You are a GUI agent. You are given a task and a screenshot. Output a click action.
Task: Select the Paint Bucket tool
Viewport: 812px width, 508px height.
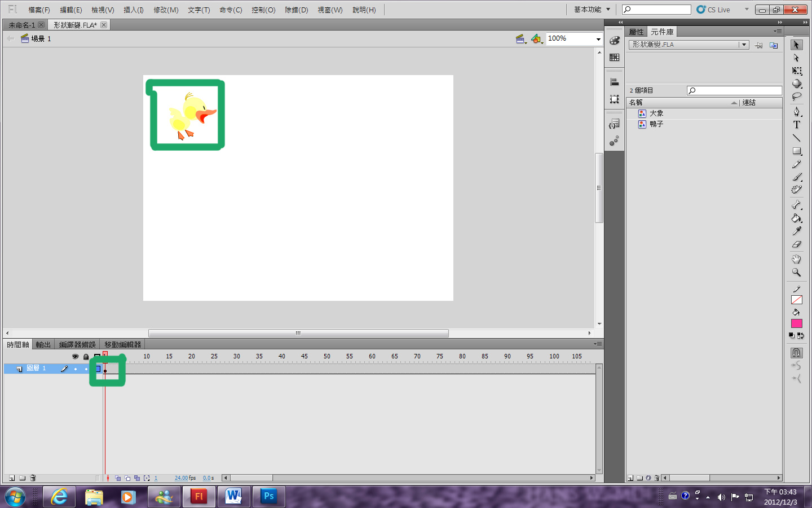coord(796,218)
